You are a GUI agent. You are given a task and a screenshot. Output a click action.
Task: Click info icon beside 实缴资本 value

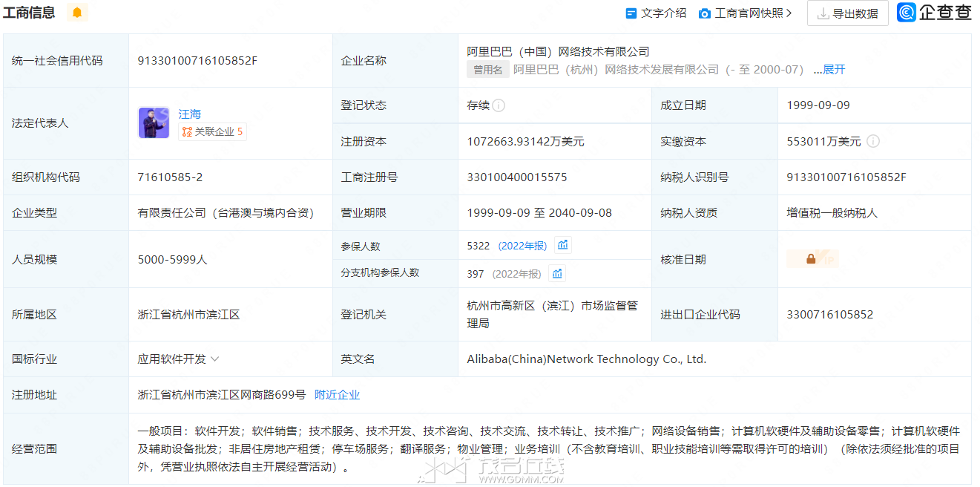point(873,141)
